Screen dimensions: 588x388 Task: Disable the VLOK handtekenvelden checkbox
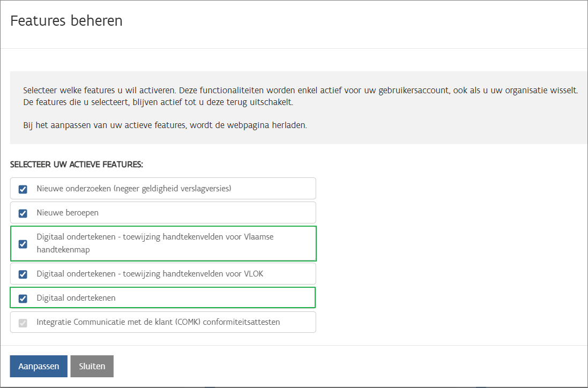(x=23, y=274)
